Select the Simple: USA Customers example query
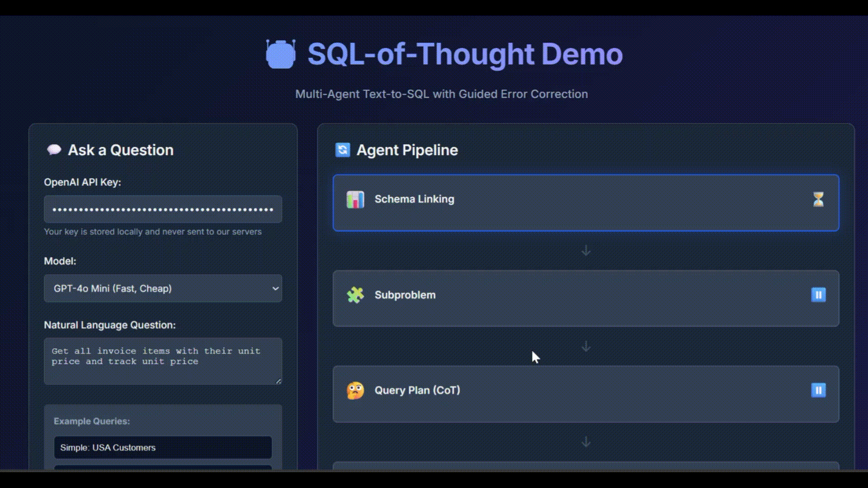Screen dimensions: 868x488 point(163,448)
